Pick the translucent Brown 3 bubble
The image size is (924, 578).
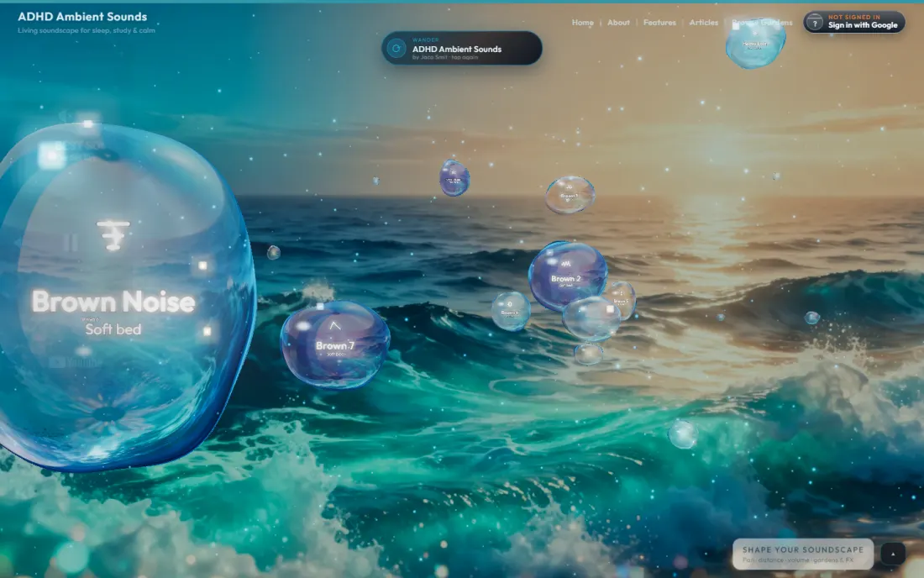(x=570, y=194)
